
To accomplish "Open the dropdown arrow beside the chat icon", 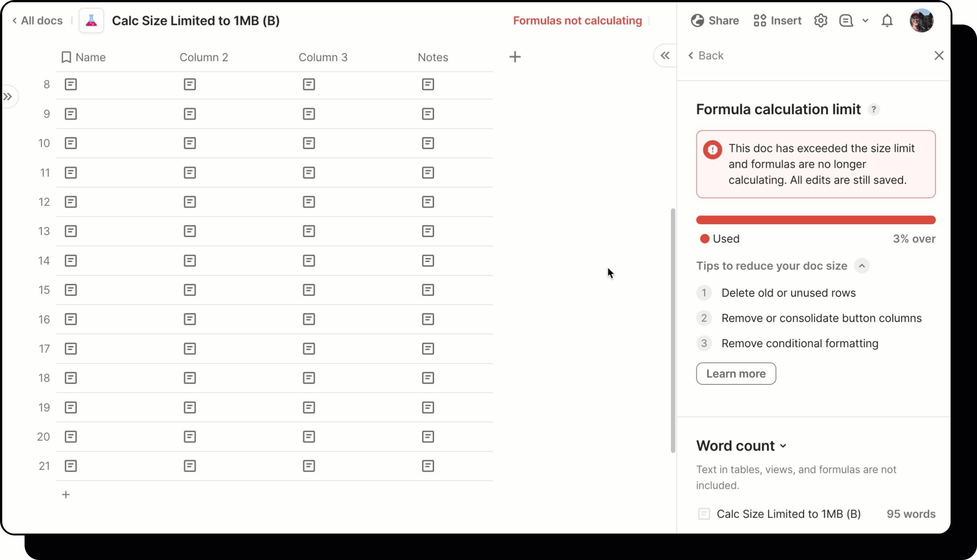I will [866, 20].
